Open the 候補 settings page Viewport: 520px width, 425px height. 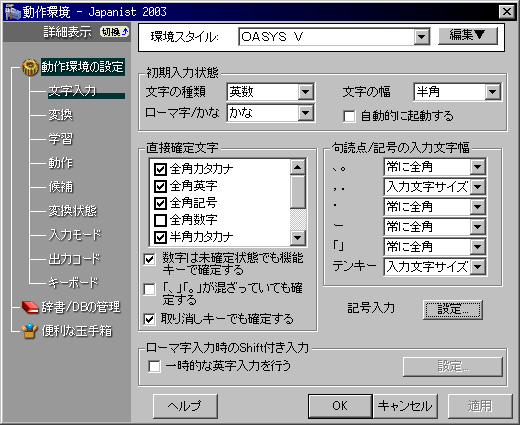[x=60, y=187]
